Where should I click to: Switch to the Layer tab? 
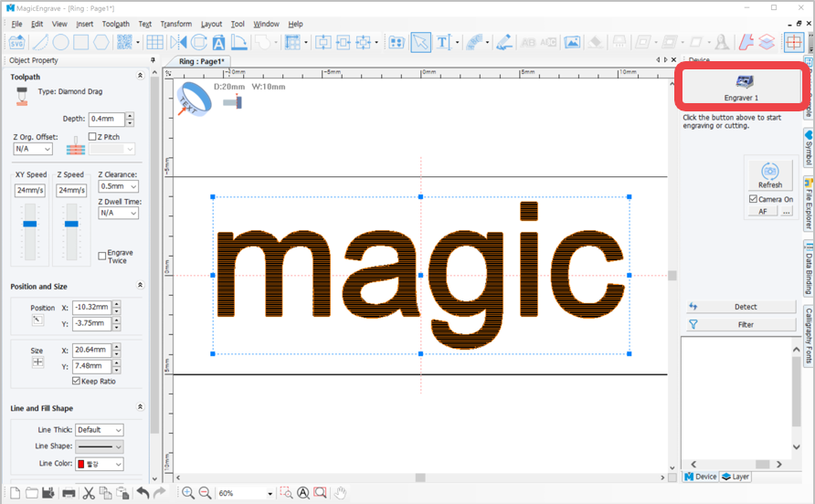(x=736, y=477)
